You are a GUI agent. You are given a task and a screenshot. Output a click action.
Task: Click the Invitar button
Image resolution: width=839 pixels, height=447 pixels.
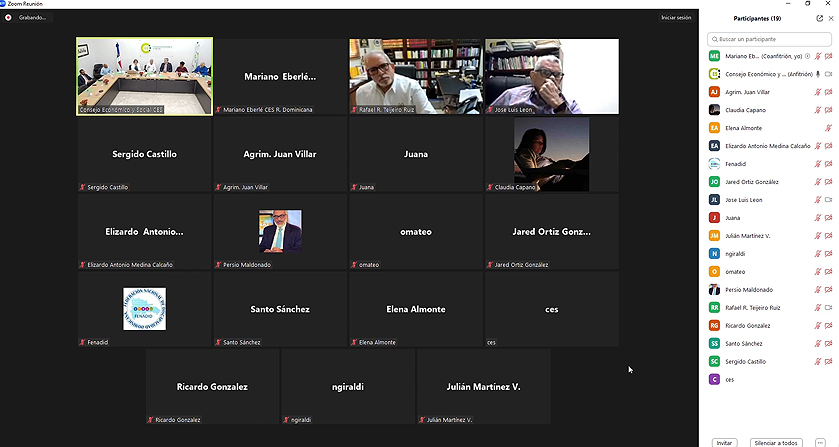[724, 443]
